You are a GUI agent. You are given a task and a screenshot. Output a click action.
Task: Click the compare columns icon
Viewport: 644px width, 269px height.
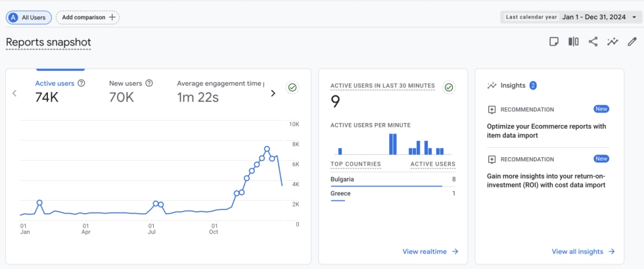574,42
